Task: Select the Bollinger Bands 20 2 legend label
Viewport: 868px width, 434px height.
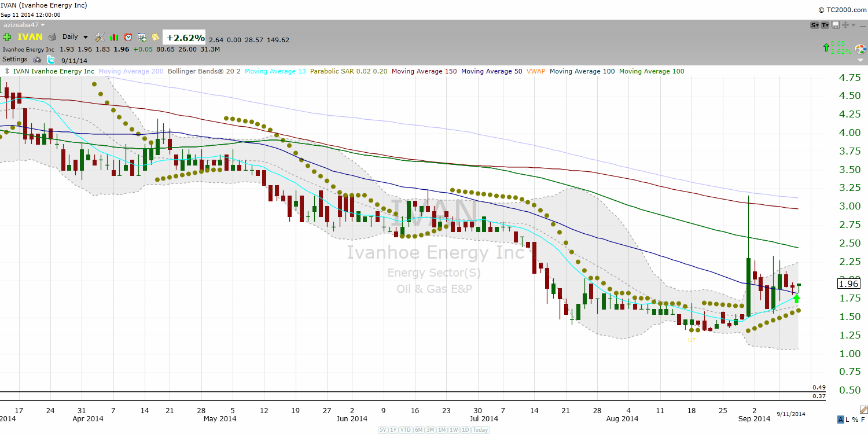Action: pyautogui.click(x=204, y=72)
